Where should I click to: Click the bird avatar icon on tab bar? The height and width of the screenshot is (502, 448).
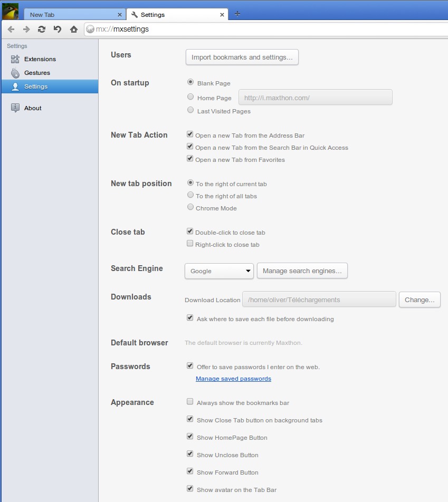click(x=10, y=11)
